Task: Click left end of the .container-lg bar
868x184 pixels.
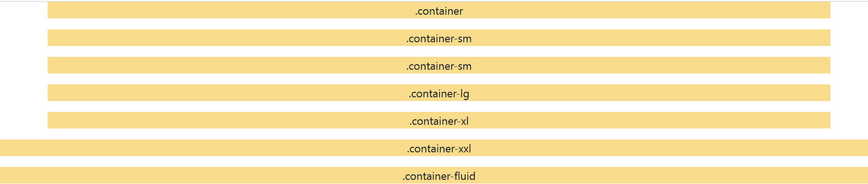Action: pyautogui.click(x=51, y=93)
